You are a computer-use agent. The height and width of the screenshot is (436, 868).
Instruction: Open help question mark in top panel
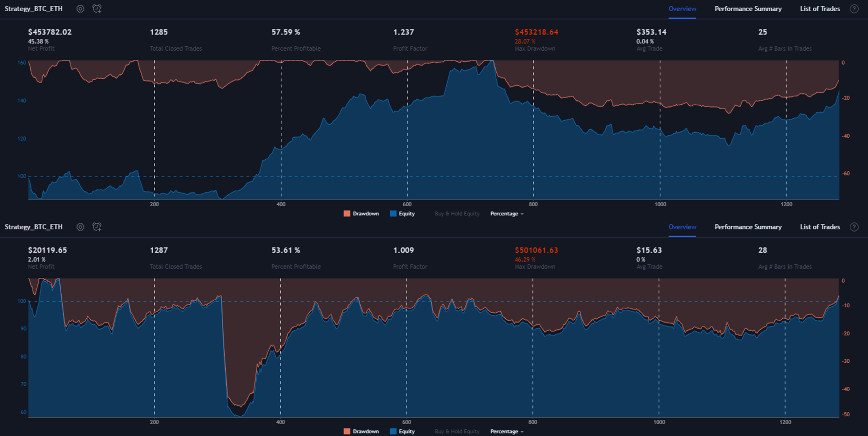[x=854, y=9]
